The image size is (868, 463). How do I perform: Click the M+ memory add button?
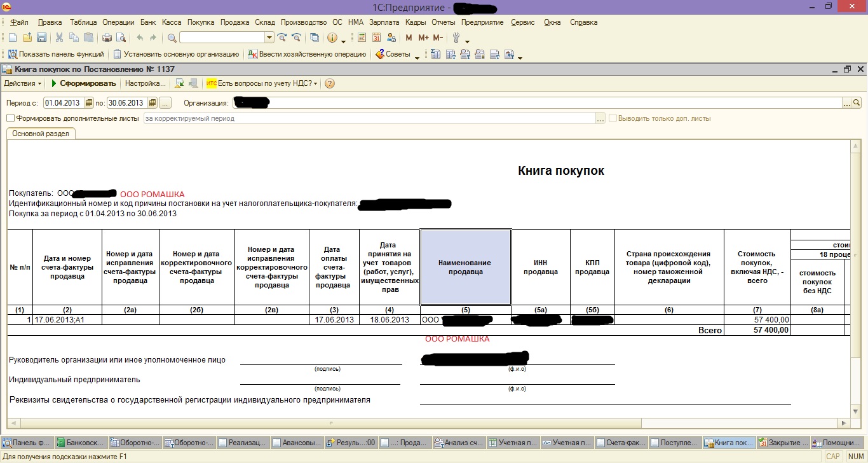423,38
